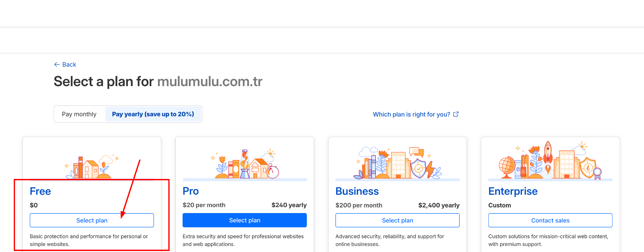Click the Free plan heading
This screenshot has width=644, height=252.
coord(40,191)
